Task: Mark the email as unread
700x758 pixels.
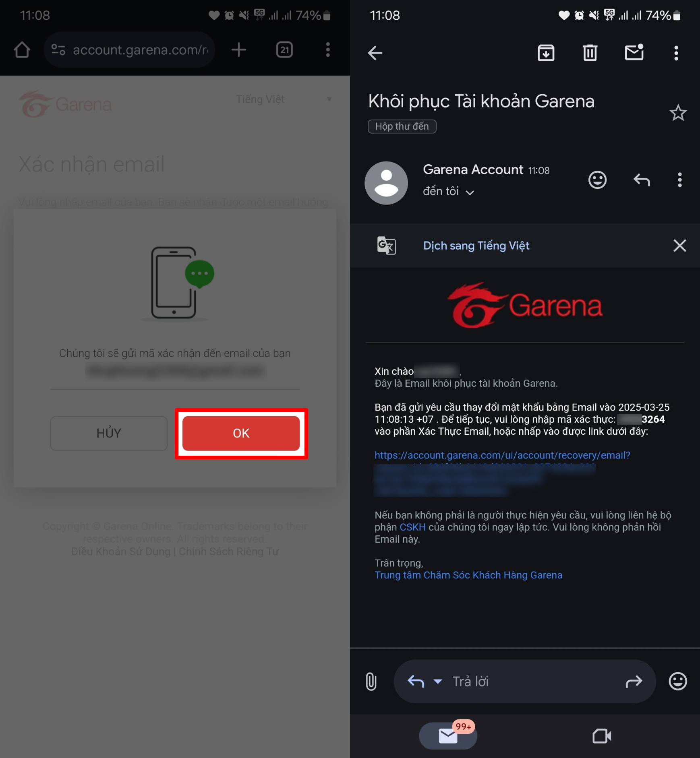Action: coord(634,53)
